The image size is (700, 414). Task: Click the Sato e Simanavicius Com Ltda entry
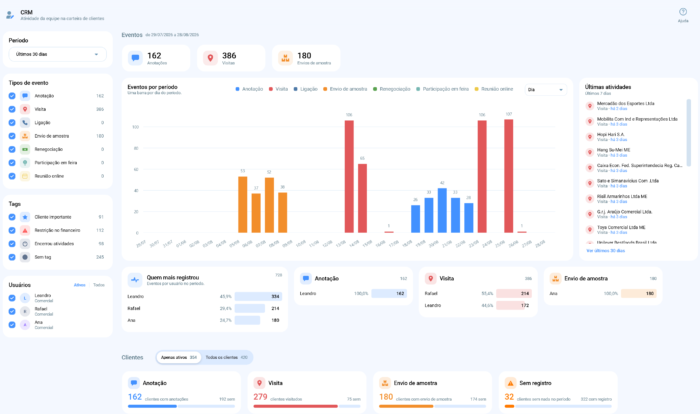pos(634,183)
